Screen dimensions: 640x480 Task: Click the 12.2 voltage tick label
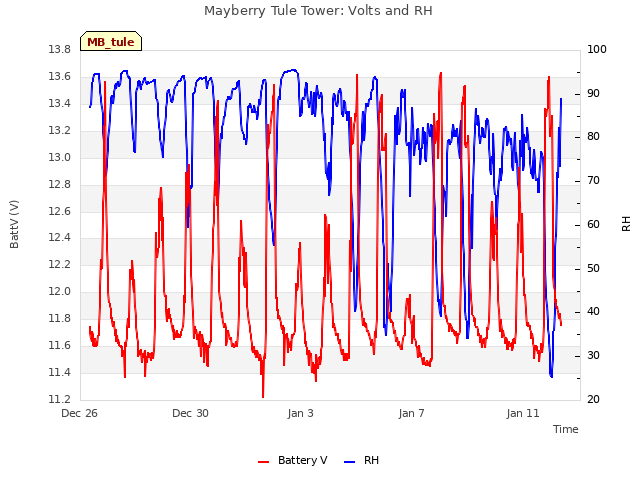pyautogui.click(x=60, y=264)
